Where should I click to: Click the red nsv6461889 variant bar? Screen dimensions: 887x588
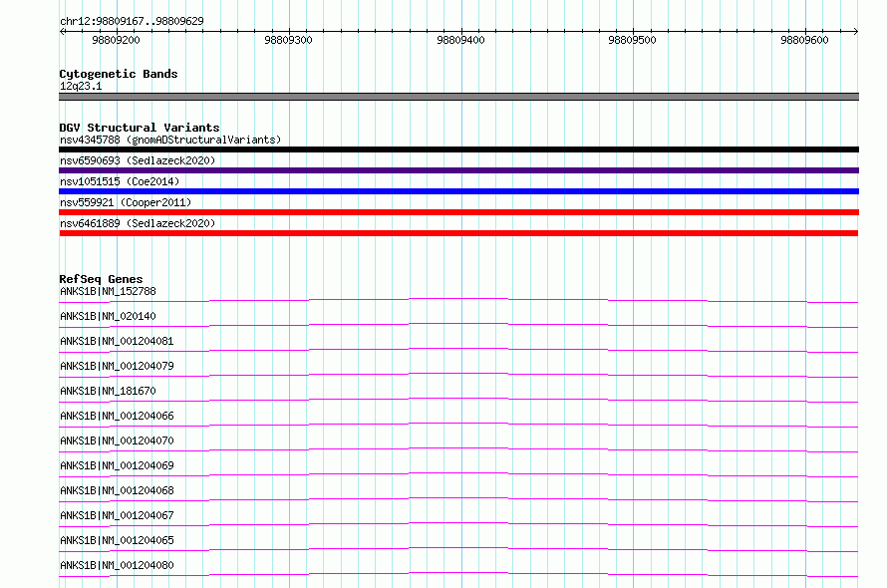tap(458, 233)
